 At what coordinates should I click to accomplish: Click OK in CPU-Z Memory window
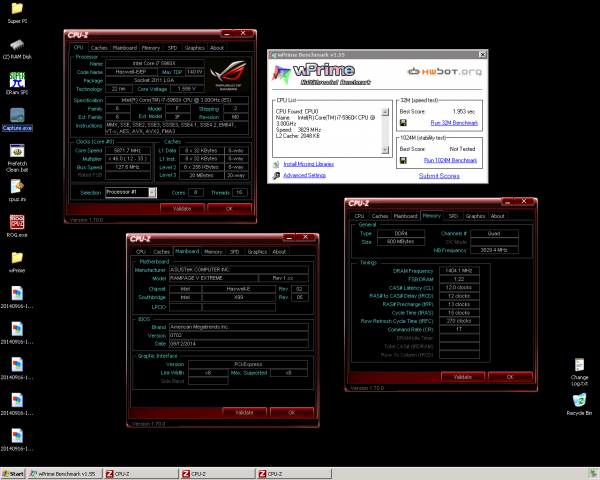coord(510,377)
